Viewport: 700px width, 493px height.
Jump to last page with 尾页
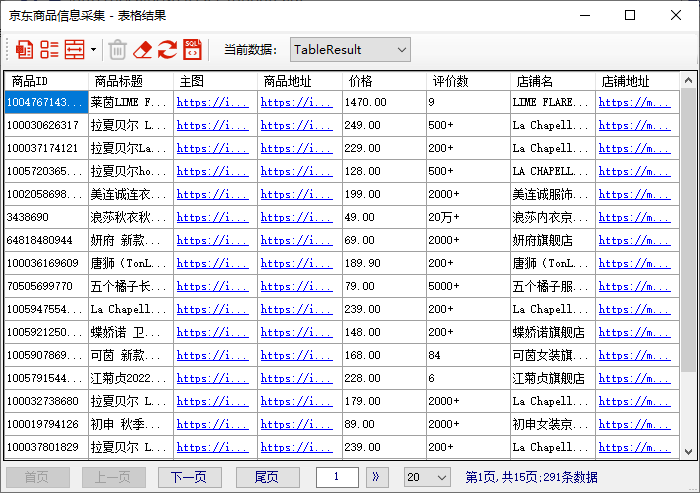tap(266, 477)
